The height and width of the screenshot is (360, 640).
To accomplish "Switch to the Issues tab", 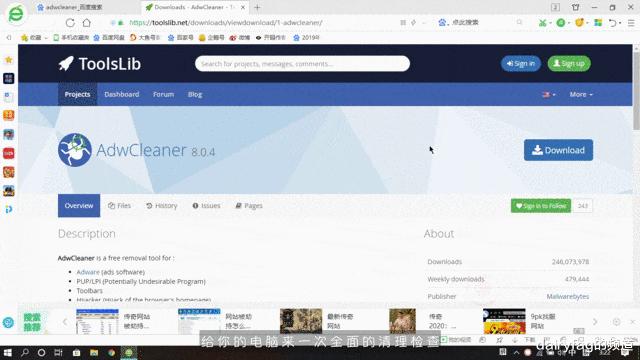I will 206,206.
